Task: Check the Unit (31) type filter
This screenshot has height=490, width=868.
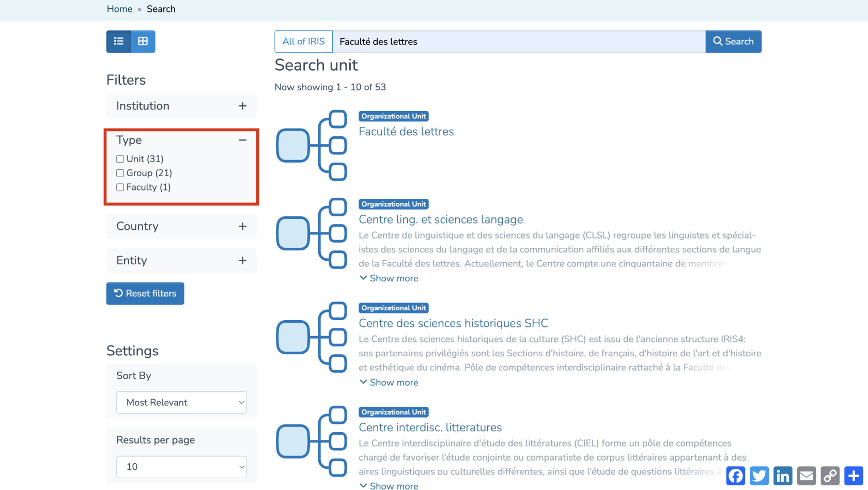Action: [x=120, y=159]
